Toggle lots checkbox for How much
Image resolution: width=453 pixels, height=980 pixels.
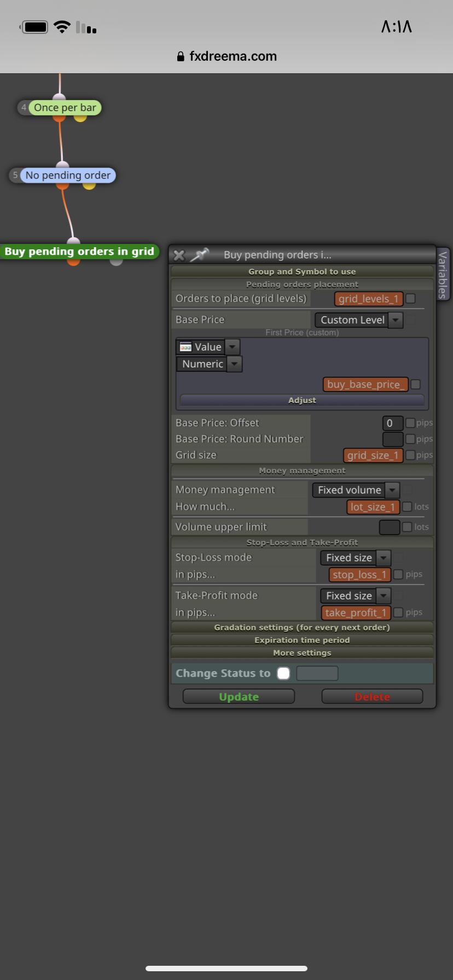coord(407,507)
